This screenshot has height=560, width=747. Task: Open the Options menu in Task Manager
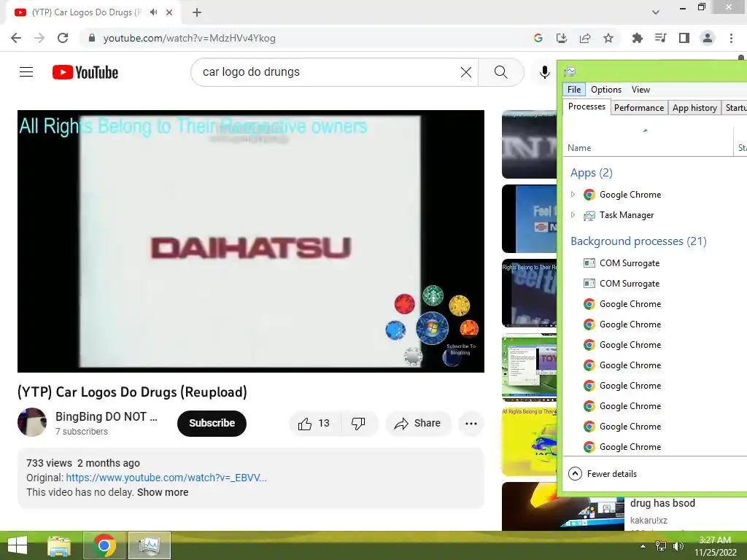coord(606,90)
